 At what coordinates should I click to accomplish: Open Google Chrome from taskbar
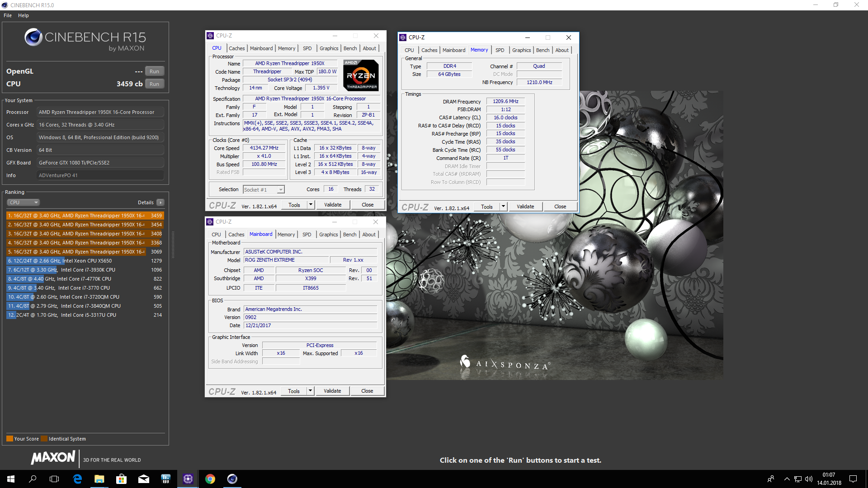[210, 479]
